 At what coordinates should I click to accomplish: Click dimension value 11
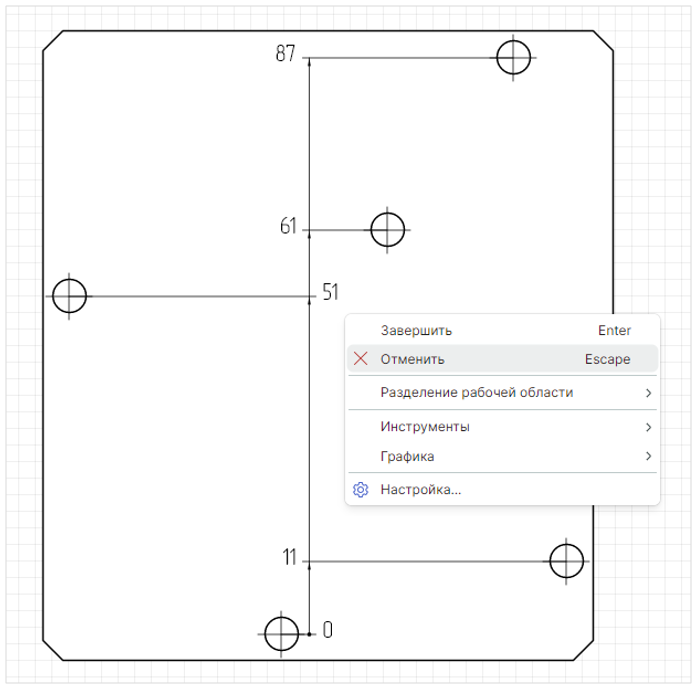click(x=289, y=557)
